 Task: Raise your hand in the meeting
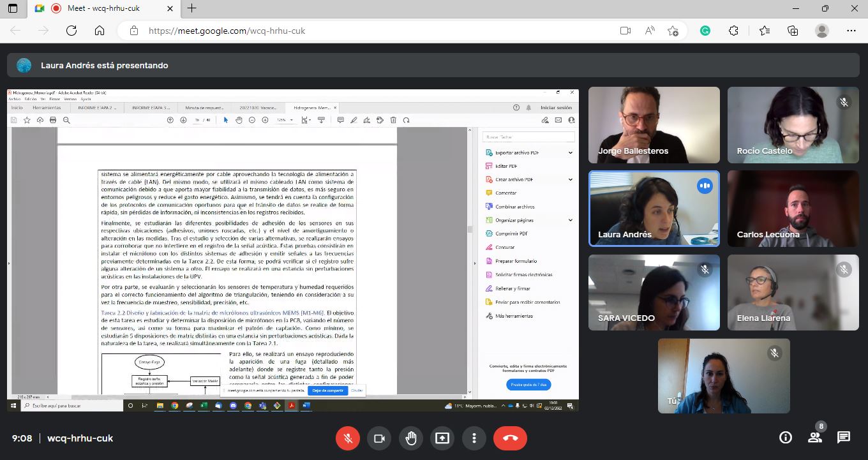(410, 438)
